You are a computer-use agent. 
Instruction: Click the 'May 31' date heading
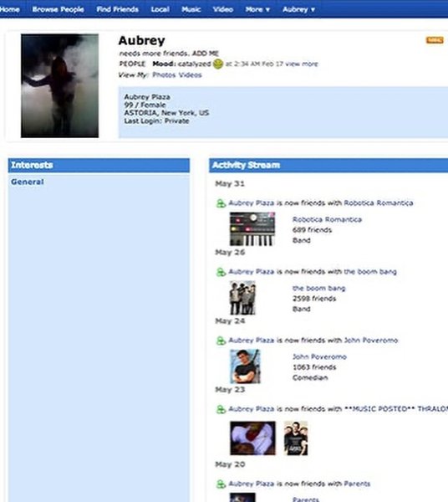click(x=230, y=184)
